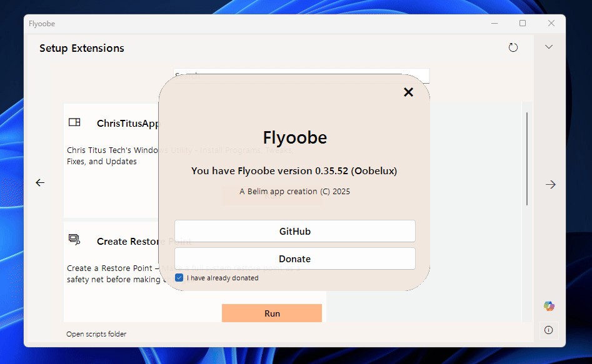
Task: Advance to next page with right arrow
Action: coord(550,184)
